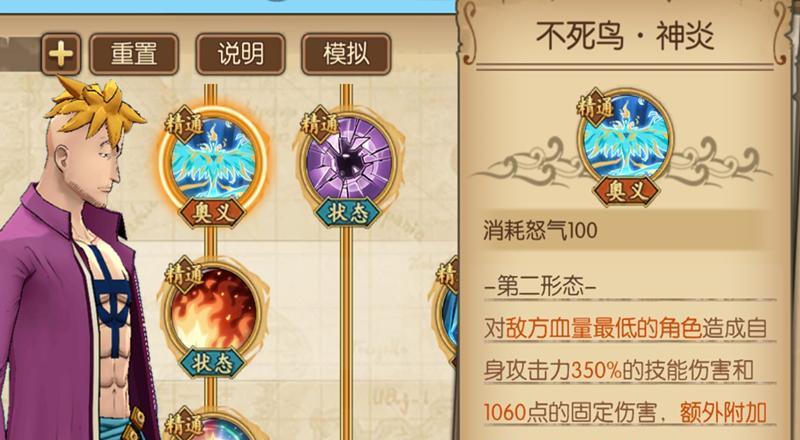Select the blue phoenix 奥义 skill icon

[213, 159]
